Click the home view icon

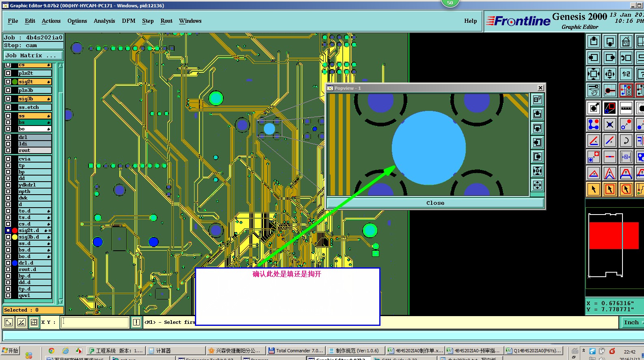click(626, 41)
